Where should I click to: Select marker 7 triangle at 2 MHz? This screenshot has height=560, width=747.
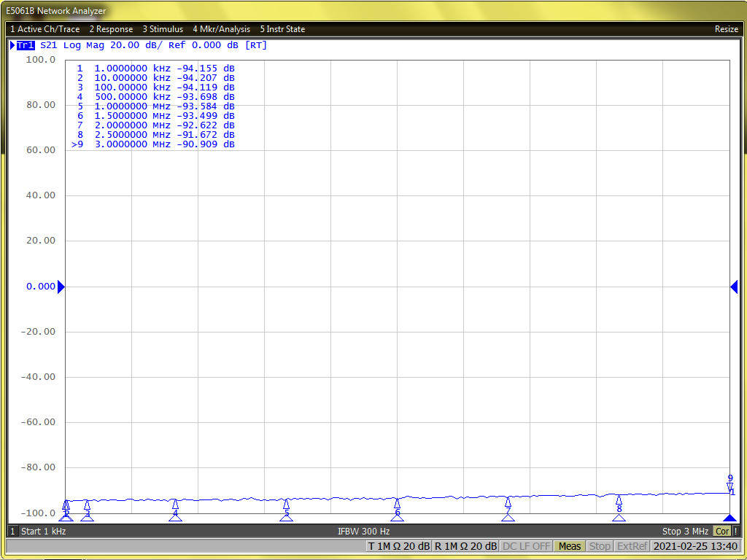click(x=508, y=502)
